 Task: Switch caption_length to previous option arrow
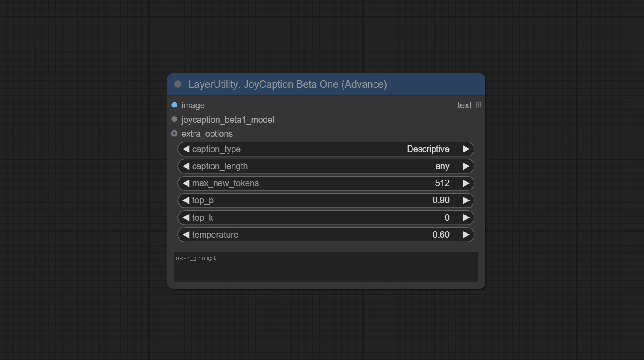(x=186, y=166)
